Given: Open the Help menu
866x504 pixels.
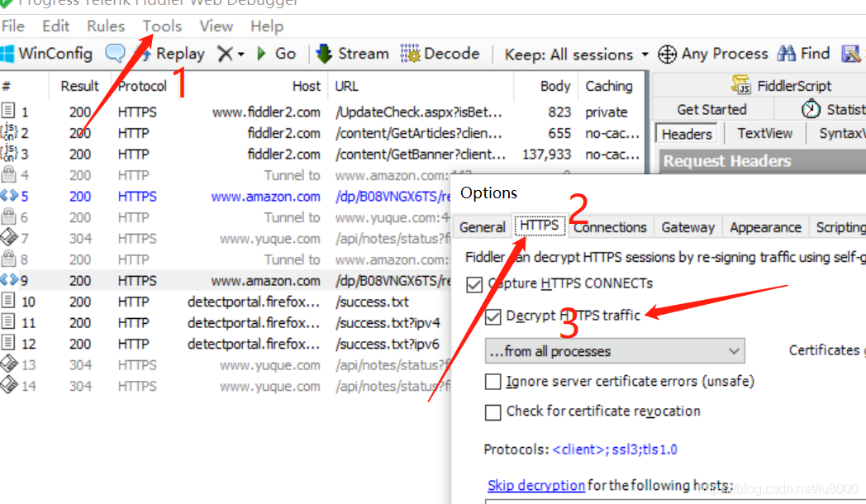Looking at the screenshot, I should point(267,26).
